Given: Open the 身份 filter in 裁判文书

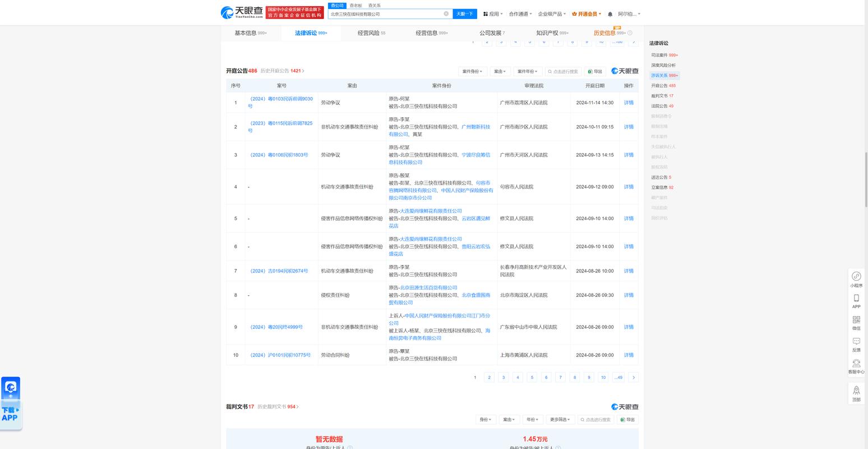Looking at the screenshot, I should click(486, 419).
